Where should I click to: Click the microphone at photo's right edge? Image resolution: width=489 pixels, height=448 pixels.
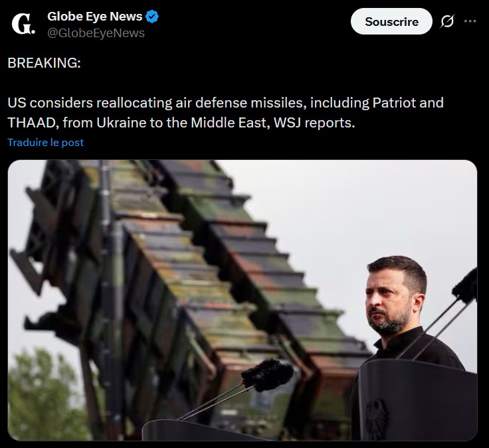pyautogui.click(x=465, y=287)
